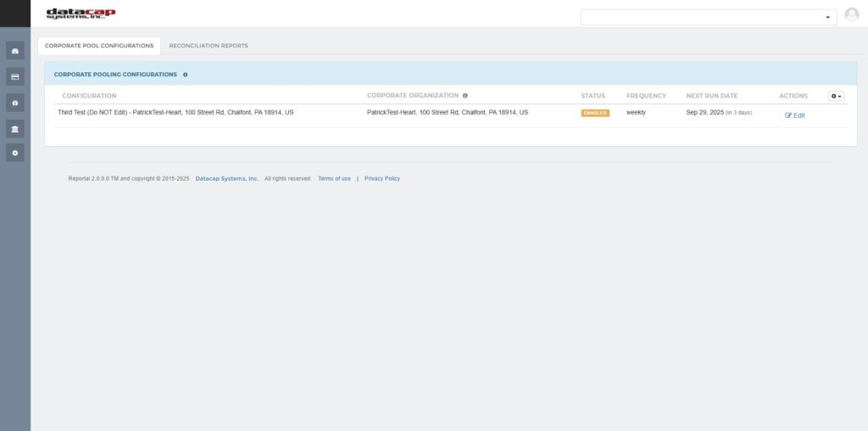The height and width of the screenshot is (431, 868).
Task: Select Corporate Pool Configurations tab
Action: (99, 46)
